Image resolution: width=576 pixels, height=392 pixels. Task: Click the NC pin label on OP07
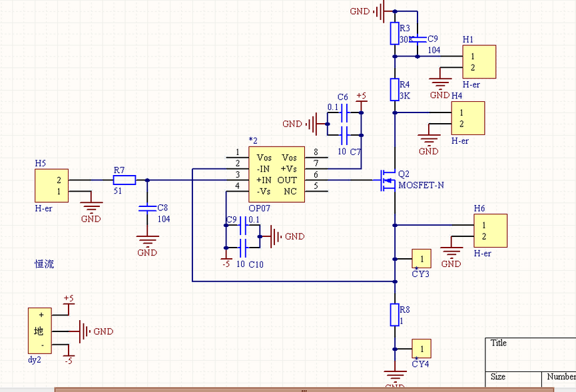[290, 191]
